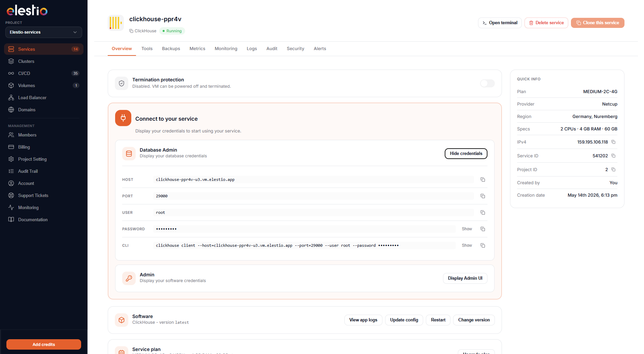
Task: Click the Add credits button
Action: tap(44, 345)
